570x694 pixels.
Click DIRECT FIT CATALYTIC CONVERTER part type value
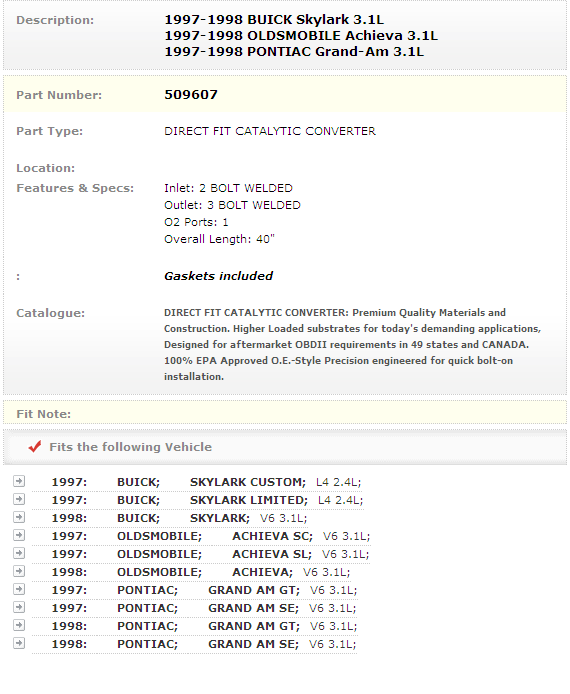(270, 131)
